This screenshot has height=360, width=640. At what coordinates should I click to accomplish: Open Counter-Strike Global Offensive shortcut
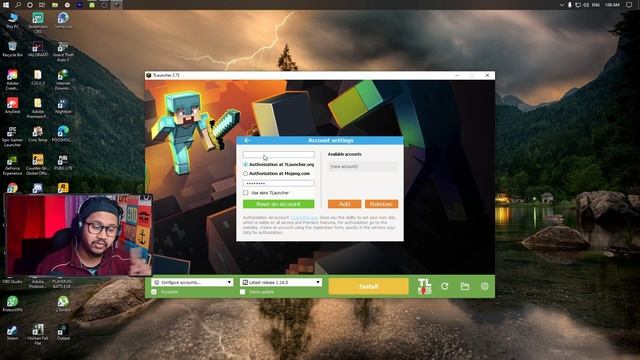tap(38, 165)
